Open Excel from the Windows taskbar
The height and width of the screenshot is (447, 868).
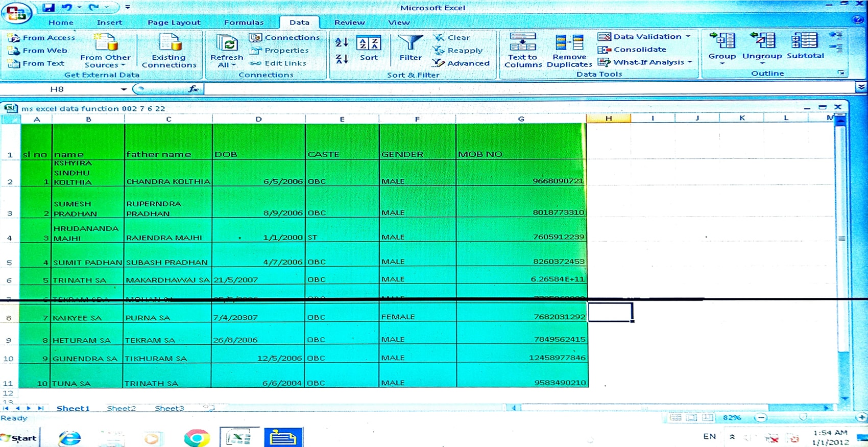(239, 438)
